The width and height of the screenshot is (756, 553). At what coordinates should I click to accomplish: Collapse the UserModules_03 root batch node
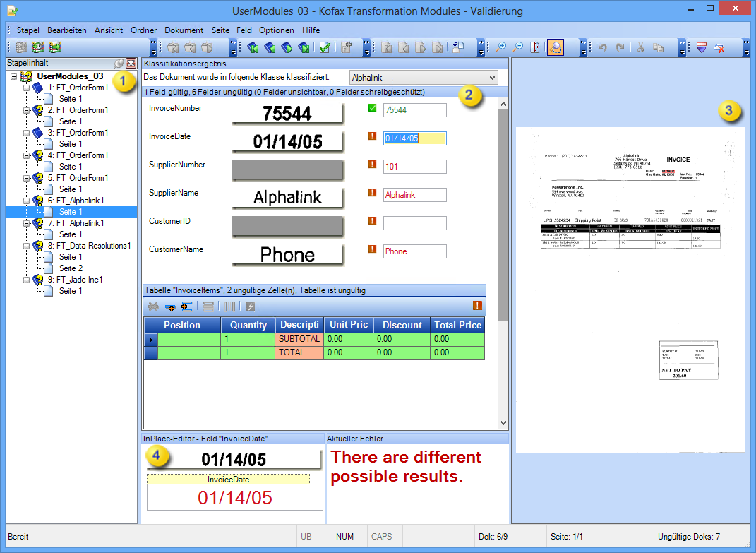(x=15, y=76)
